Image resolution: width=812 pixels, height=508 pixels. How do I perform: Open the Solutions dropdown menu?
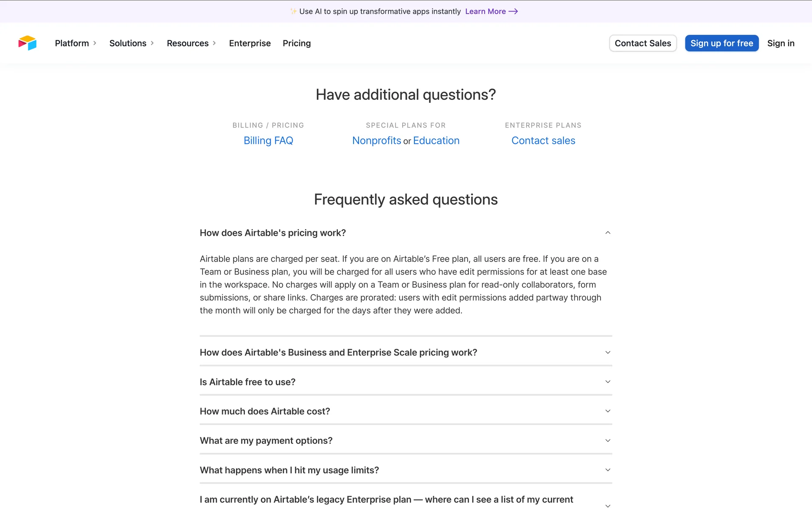[x=131, y=43]
